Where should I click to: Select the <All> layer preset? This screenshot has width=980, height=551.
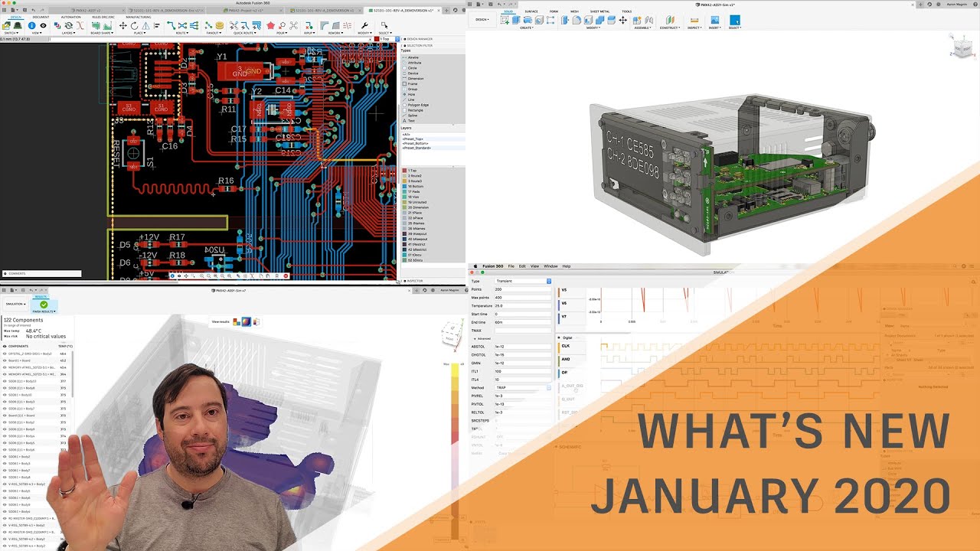(406, 134)
